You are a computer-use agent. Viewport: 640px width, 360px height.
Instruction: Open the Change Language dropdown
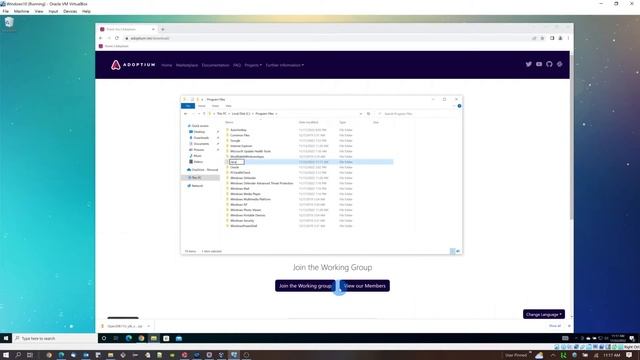coord(544,314)
